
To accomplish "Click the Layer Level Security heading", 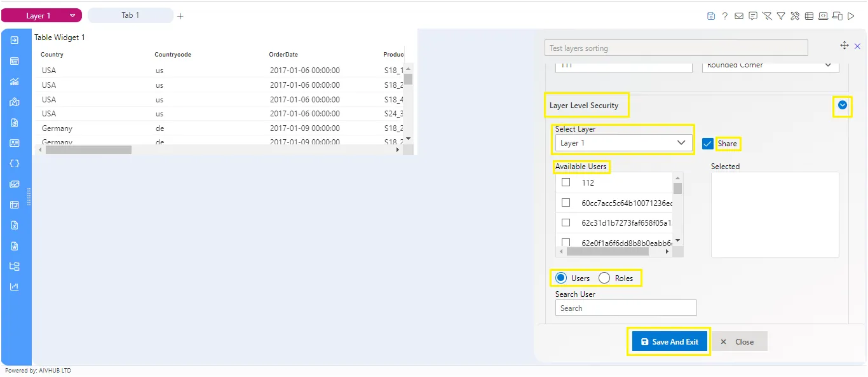I will pyautogui.click(x=584, y=106).
